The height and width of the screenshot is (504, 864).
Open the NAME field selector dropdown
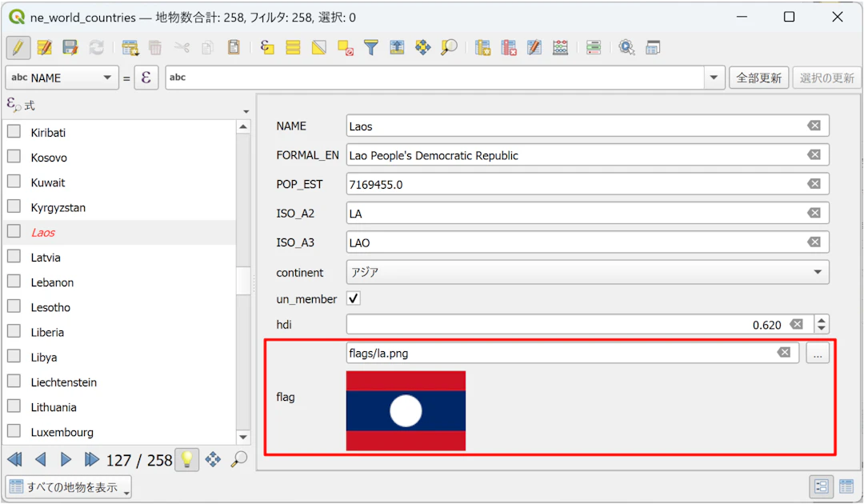click(62, 78)
